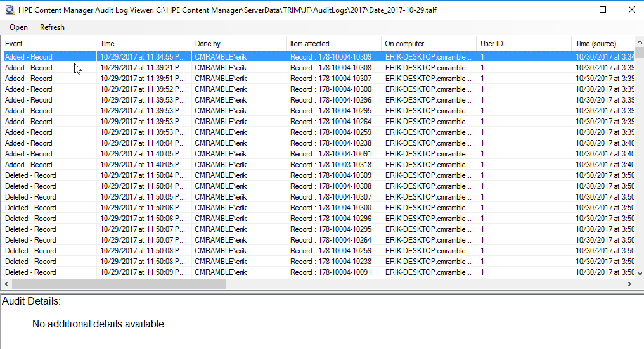Image resolution: width=644 pixels, height=349 pixels.
Task: Click the horizontal scrollbar right arrow
Action: tap(629, 284)
